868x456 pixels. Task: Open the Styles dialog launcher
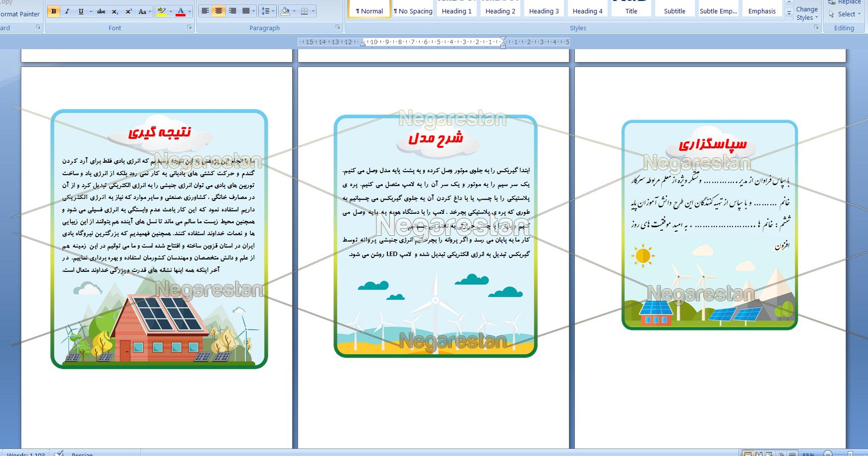click(x=816, y=27)
